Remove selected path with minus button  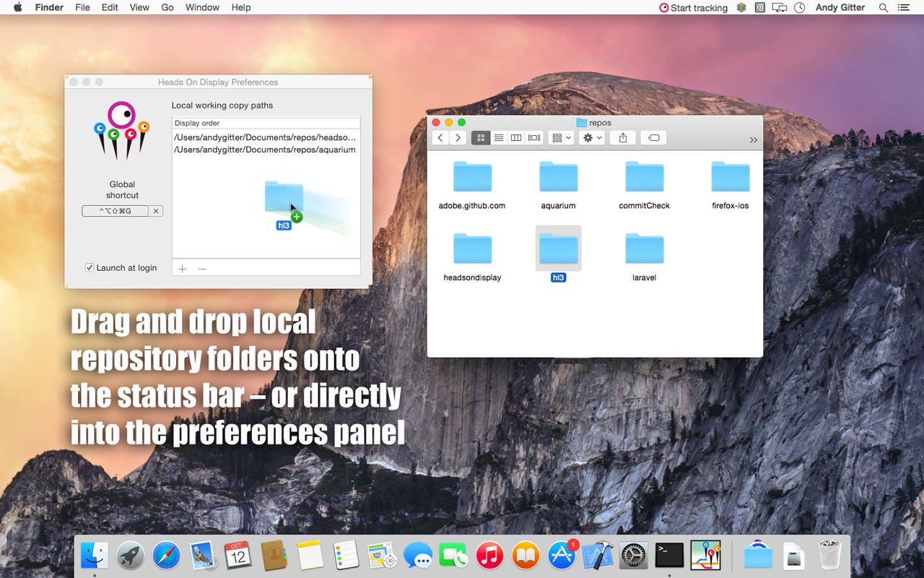[x=202, y=268]
